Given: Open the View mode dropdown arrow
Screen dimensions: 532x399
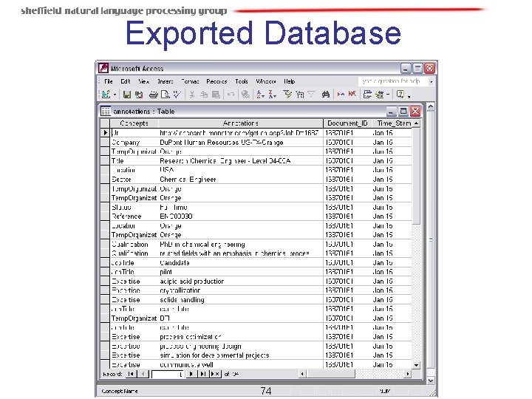Looking at the screenshot, I should (115, 95).
